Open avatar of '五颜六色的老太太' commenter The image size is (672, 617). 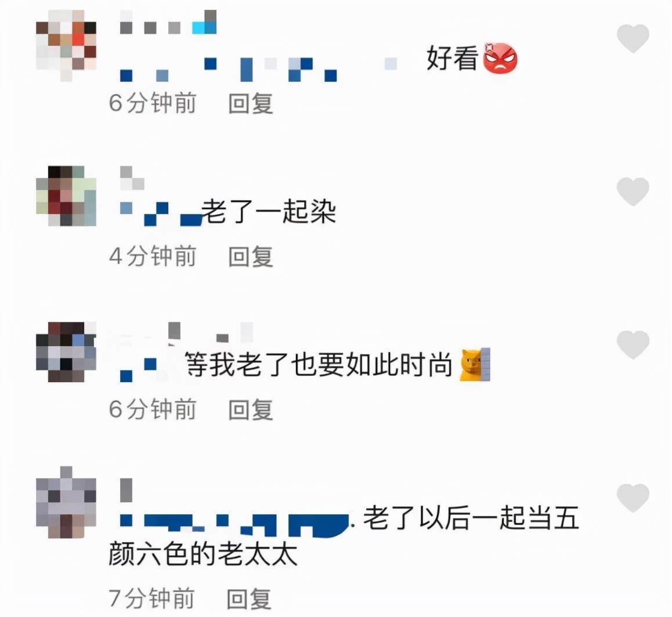click(66, 502)
